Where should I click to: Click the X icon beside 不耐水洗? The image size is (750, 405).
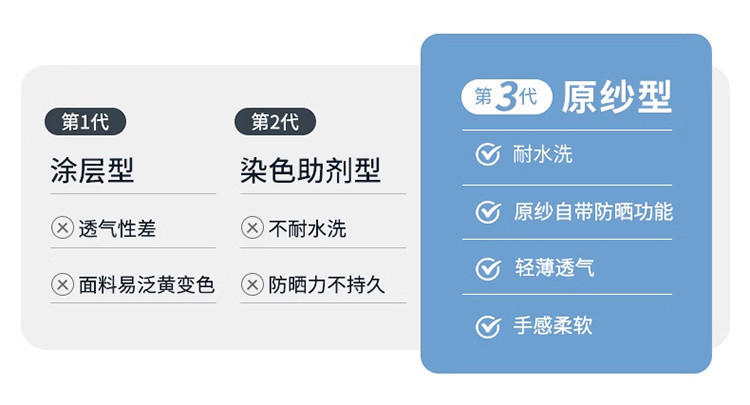[x=252, y=229]
